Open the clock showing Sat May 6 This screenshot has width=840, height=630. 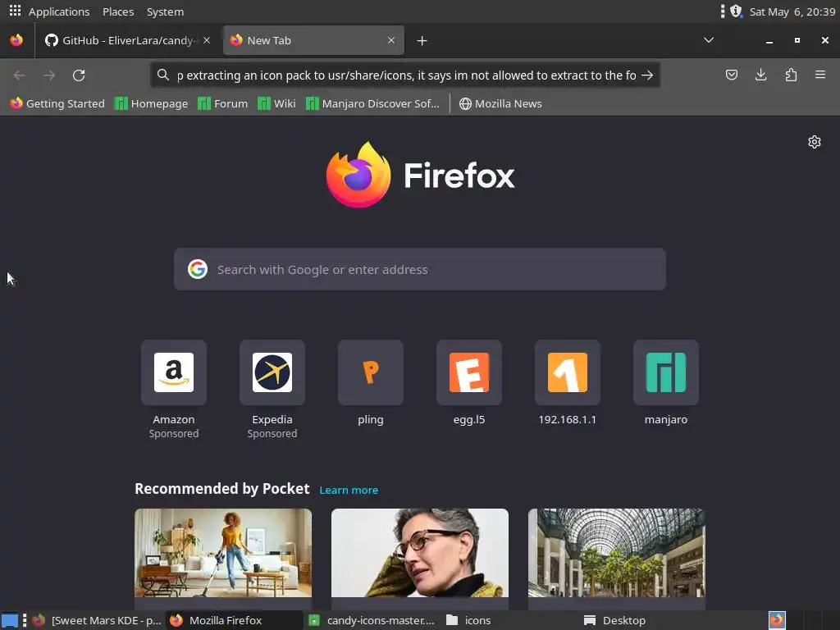click(792, 11)
